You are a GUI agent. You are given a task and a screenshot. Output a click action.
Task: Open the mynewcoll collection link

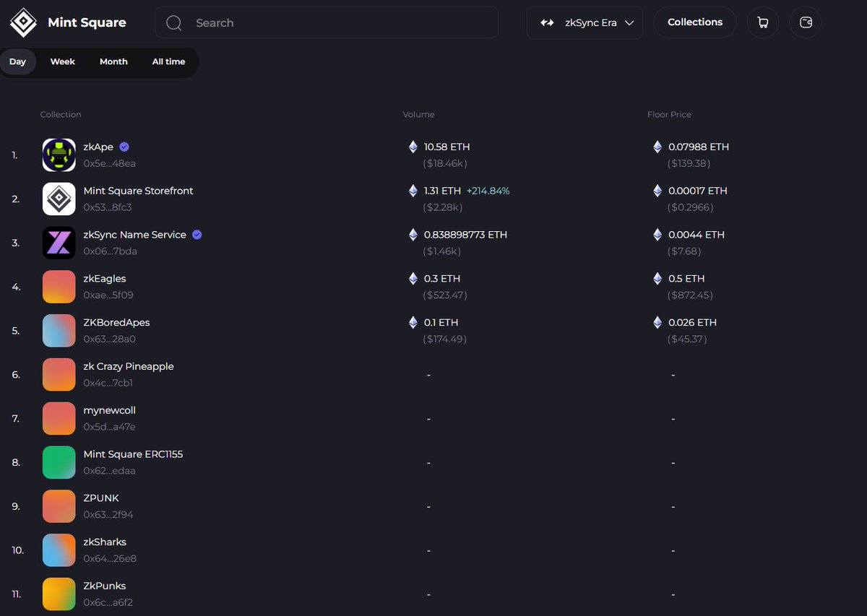[110, 410]
